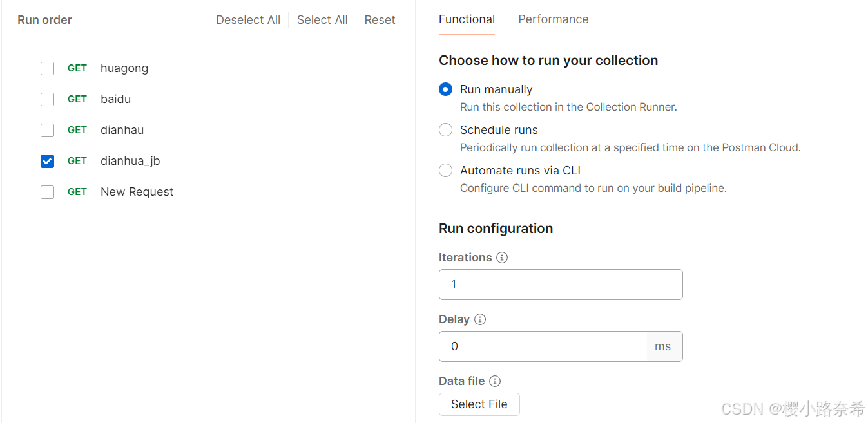Click Deselect All in run order
The image size is (868, 423).
pyautogui.click(x=248, y=20)
